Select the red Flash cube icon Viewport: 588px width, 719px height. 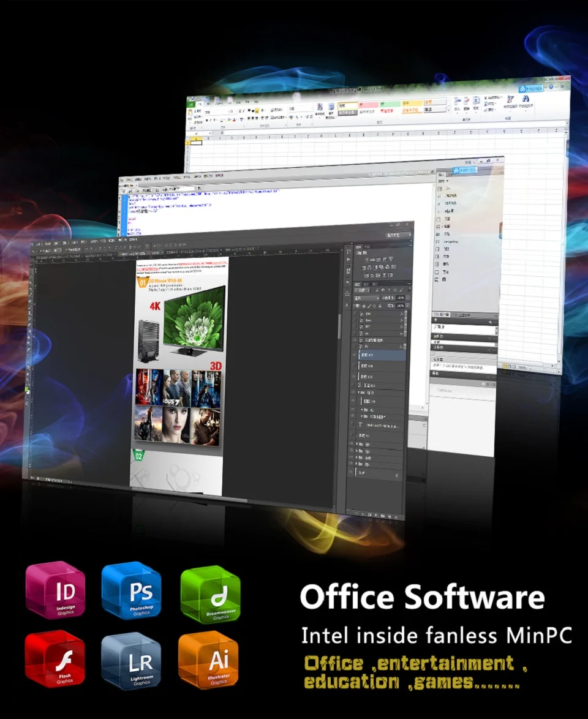tap(55, 660)
